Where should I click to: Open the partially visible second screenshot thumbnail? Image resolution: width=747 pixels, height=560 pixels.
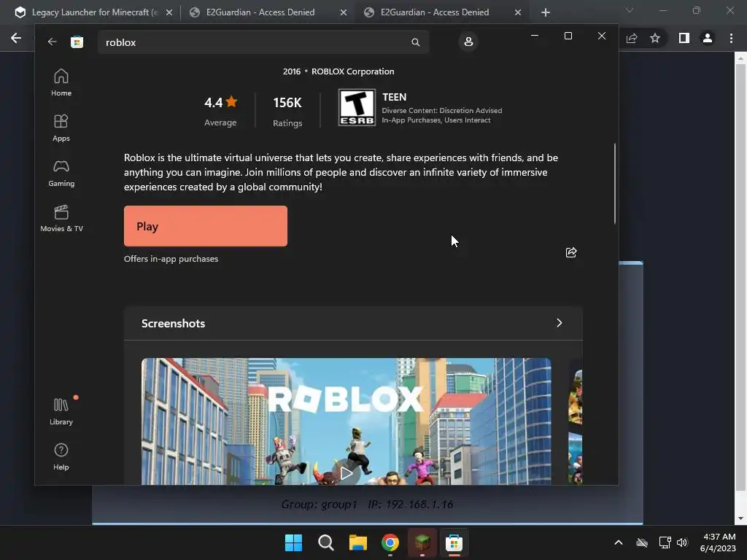[576, 421]
